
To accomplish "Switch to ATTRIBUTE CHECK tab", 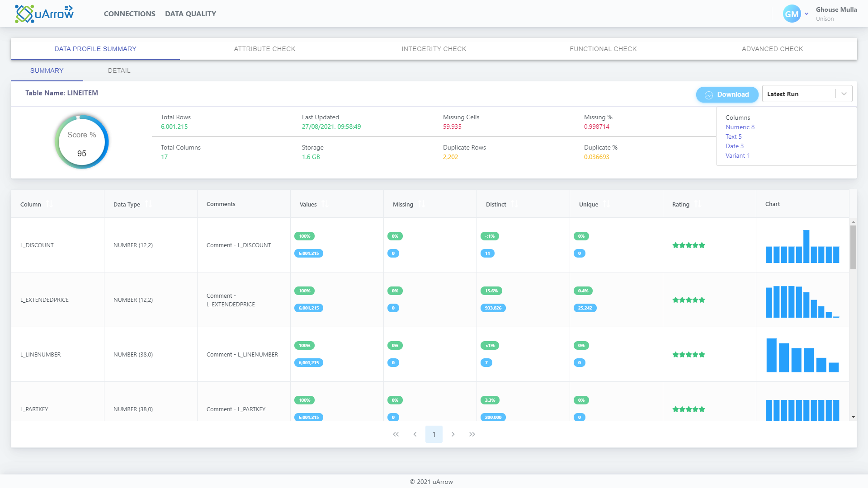I will tap(264, 49).
